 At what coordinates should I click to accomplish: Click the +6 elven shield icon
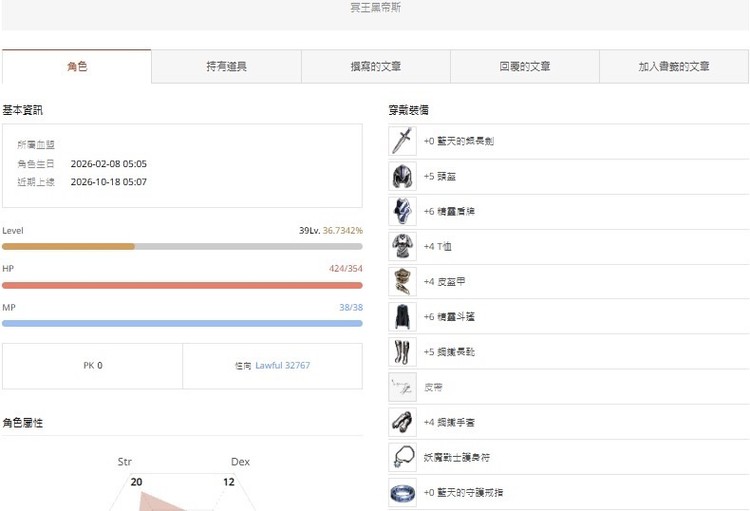tap(402, 211)
